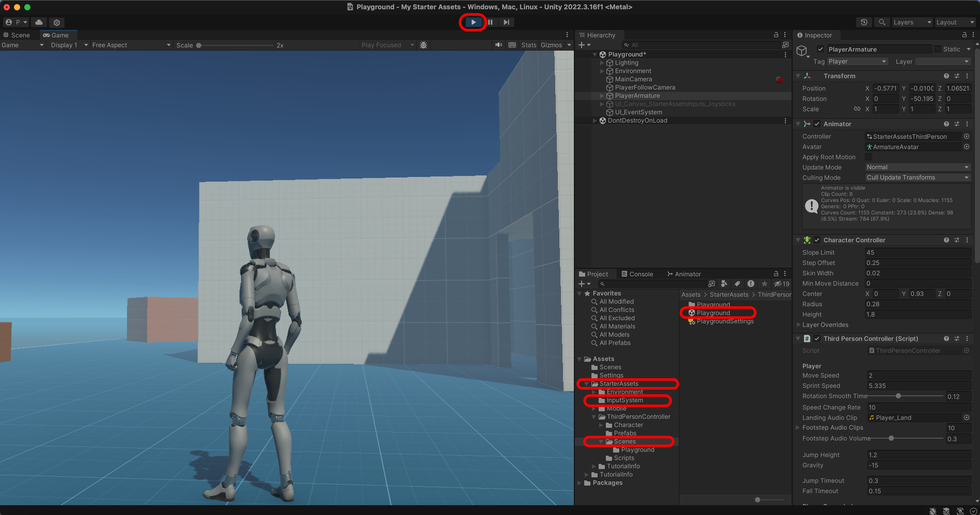The width and height of the screenshot is (980, 515).
Task: Click the Stats button in the Game view
Action: 528,45
